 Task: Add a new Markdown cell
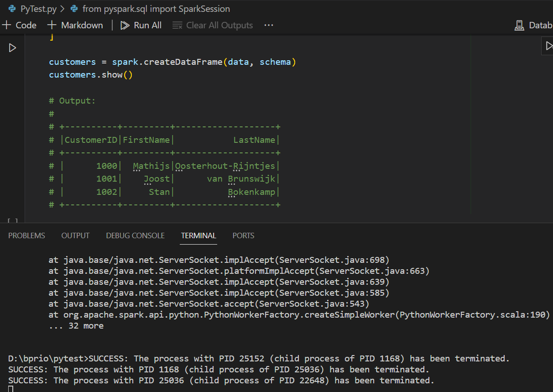pyautogui.click(x=75, y=25)
